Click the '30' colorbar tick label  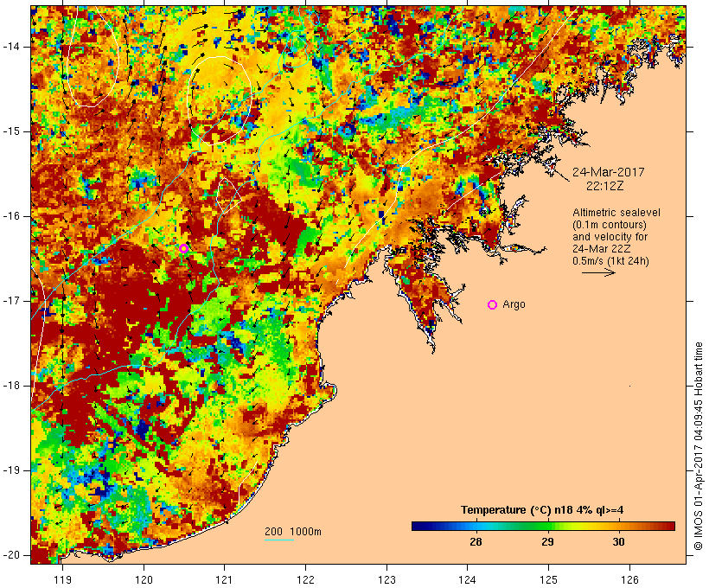pyautogui.click(x=618, y=542)
